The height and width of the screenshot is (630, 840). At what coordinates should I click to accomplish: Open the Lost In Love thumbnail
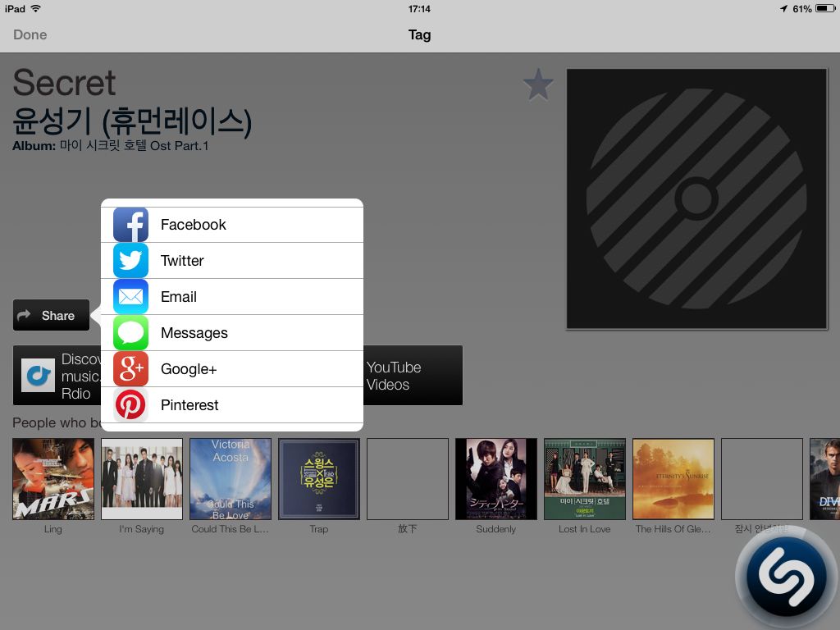585,479
